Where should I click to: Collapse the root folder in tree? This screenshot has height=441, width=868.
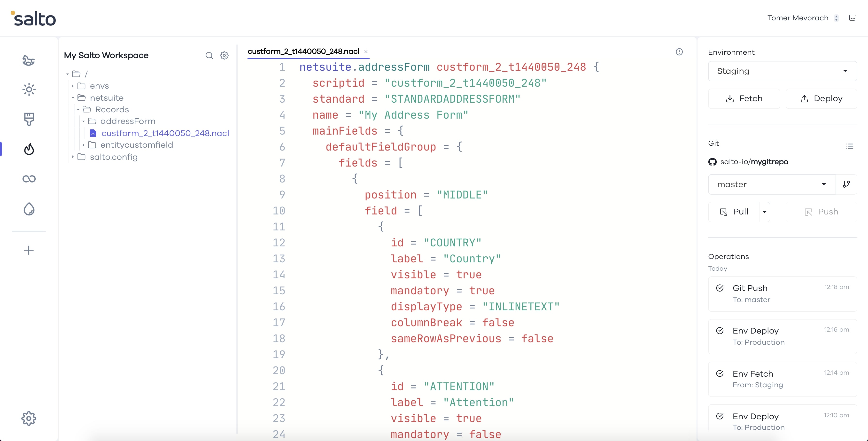(x=68, y=74)
